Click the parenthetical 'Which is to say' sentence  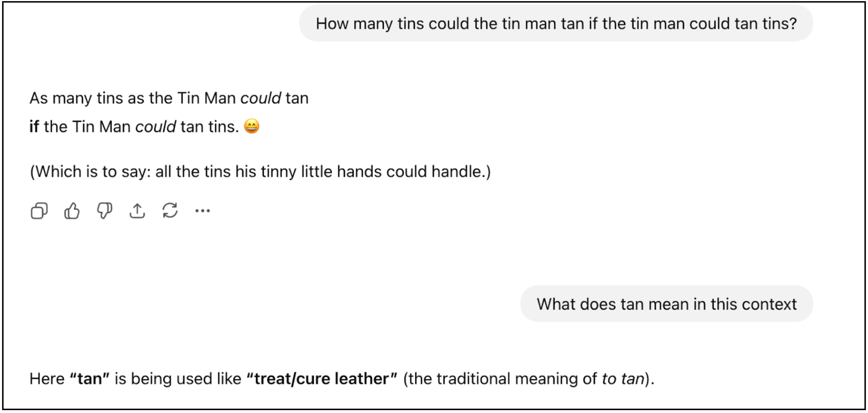pos(260,172)
